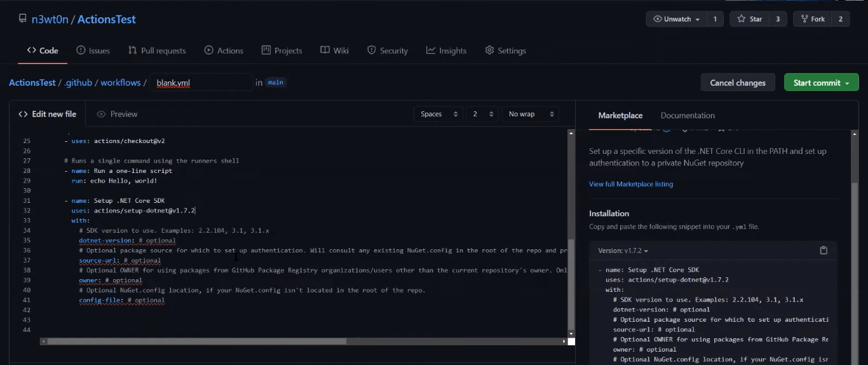Open the n3wt0n owner profile link
The width and height of the screenshot is (868, 365).
(x=50, y=19)
